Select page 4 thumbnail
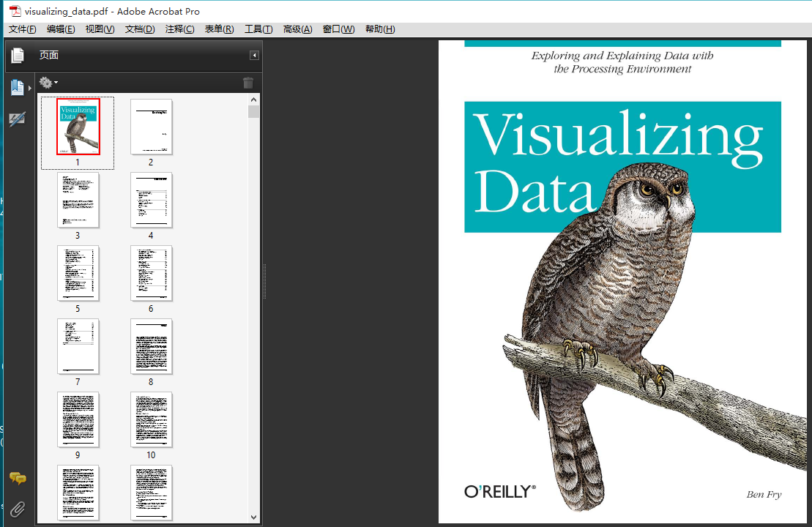Image resolution: width=812 pixels, height=527 pixels. coord(152,200)
